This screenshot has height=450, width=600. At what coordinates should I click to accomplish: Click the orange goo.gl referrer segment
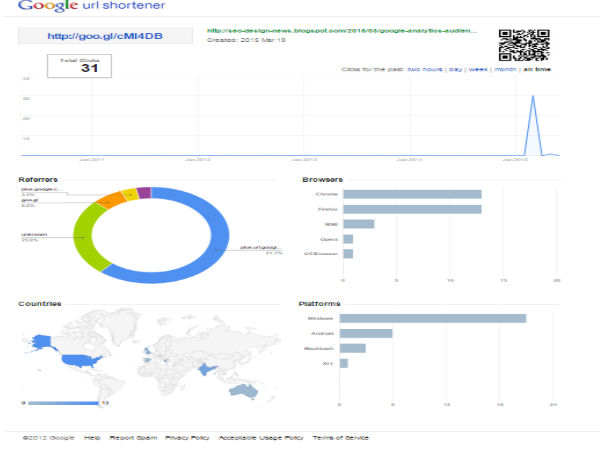tap(110, 200)
